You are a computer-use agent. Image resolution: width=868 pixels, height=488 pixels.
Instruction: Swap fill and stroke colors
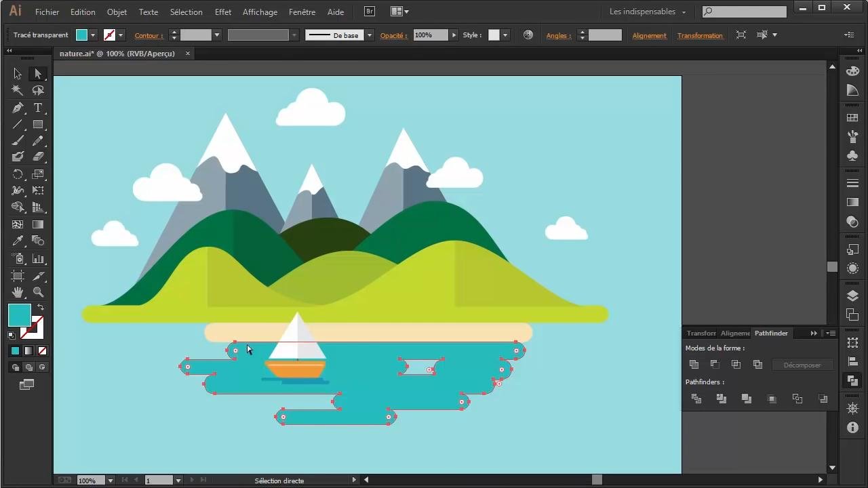(x=41, y=308)
